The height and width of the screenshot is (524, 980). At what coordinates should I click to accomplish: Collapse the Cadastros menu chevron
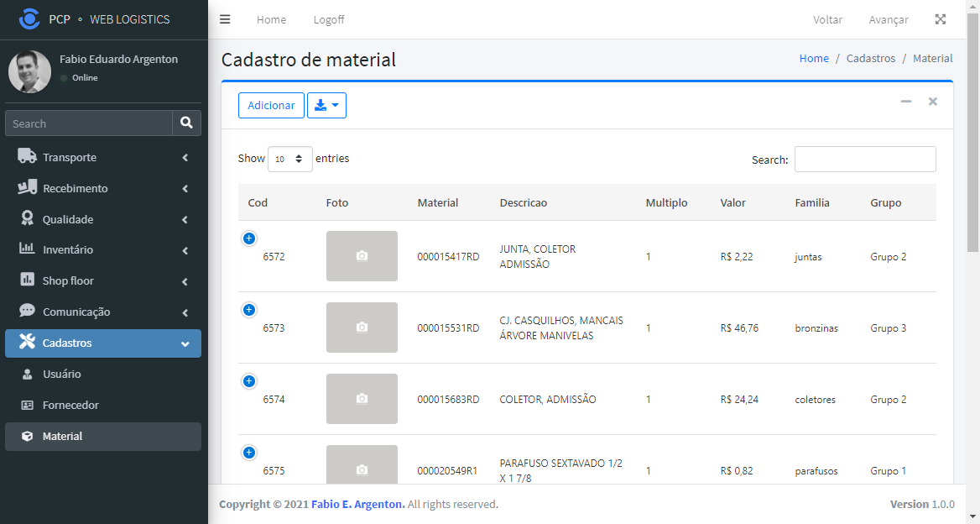tap(185, 344)
